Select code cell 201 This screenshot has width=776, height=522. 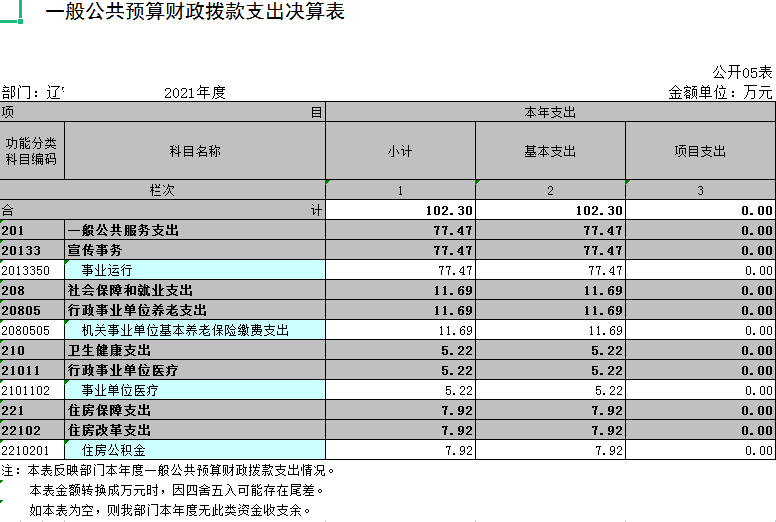pos(32,231)
